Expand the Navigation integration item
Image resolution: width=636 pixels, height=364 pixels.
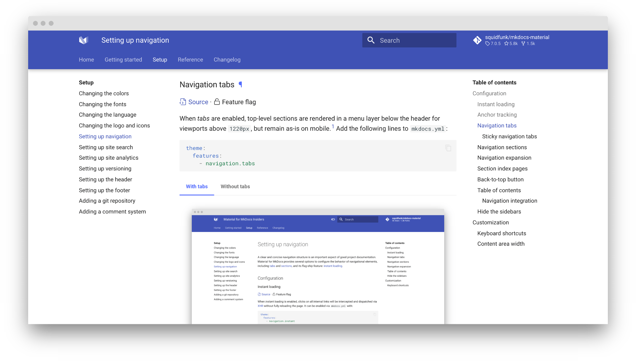[x=510, y=201]
